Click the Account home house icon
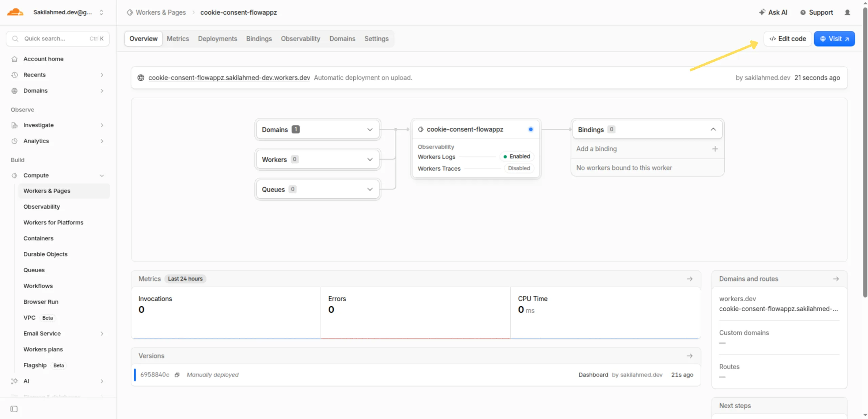This screenshot has width=868, height=419. tap(14, 59)
